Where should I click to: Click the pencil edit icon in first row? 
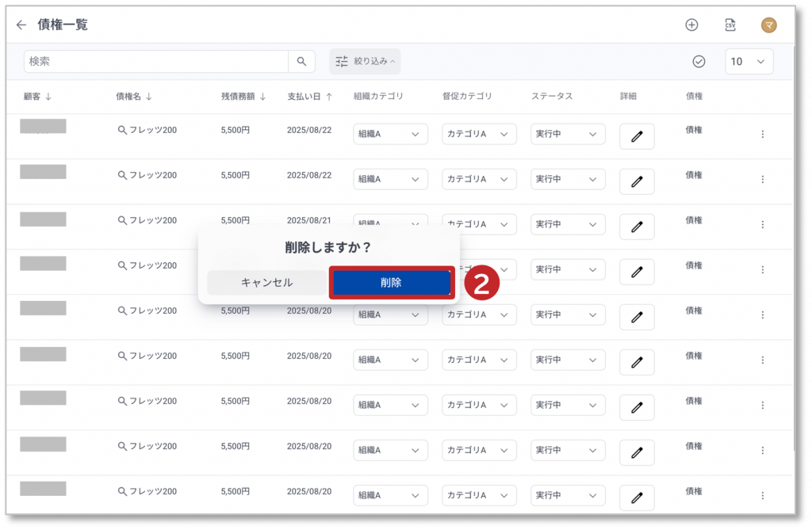pos(636,136)
